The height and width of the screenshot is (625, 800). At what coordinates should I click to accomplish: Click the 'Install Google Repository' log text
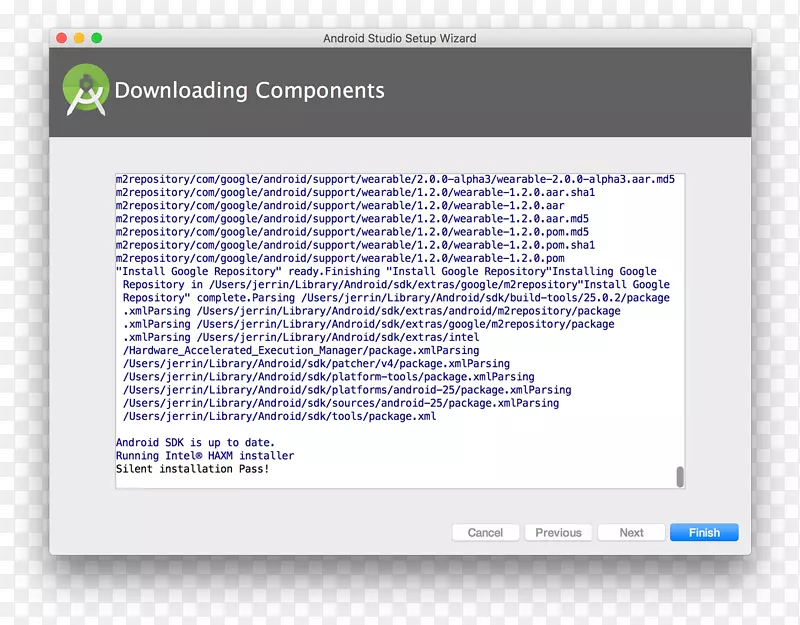[200, 271]
